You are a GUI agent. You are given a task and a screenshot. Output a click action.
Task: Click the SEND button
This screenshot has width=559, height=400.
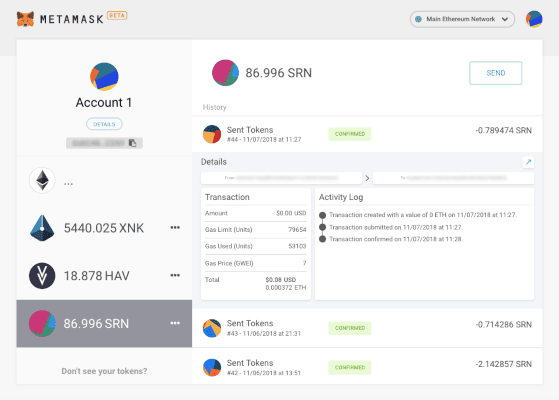pos(496,73)
